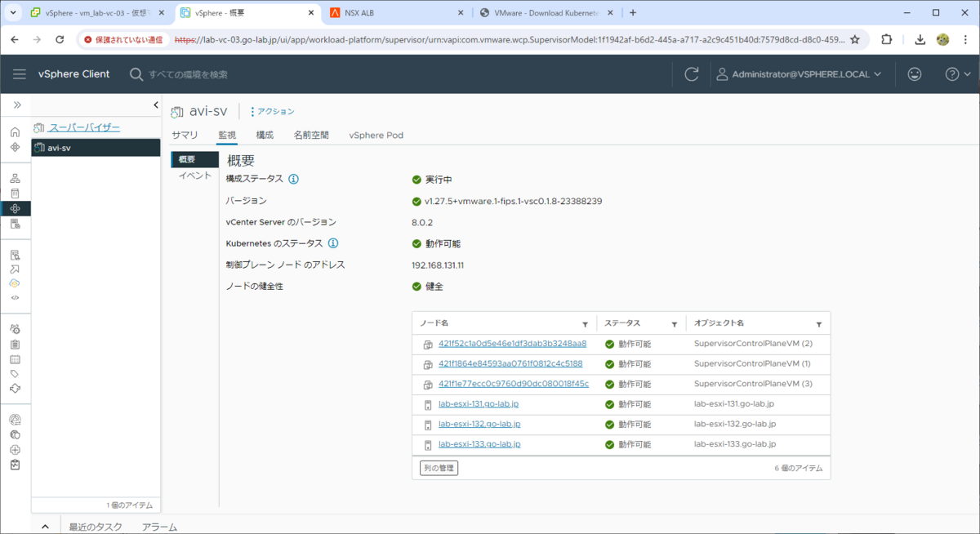
Task: Open Tags and Custom Attributes icon
Action: click(x=15, y=374)
